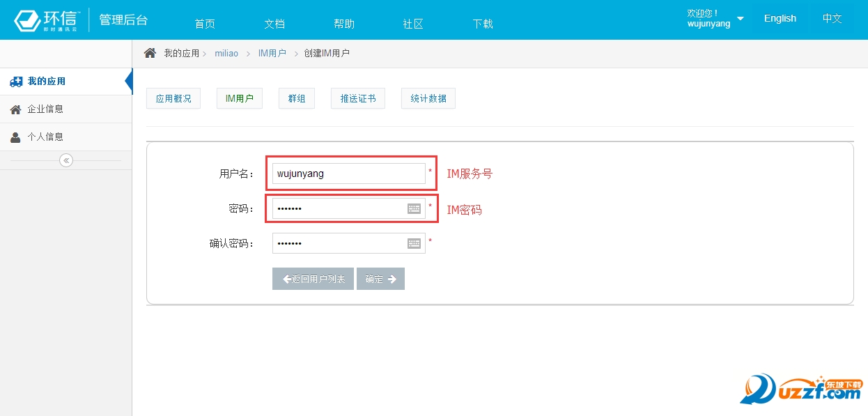Open the 文档 menu item

(274, 24)
